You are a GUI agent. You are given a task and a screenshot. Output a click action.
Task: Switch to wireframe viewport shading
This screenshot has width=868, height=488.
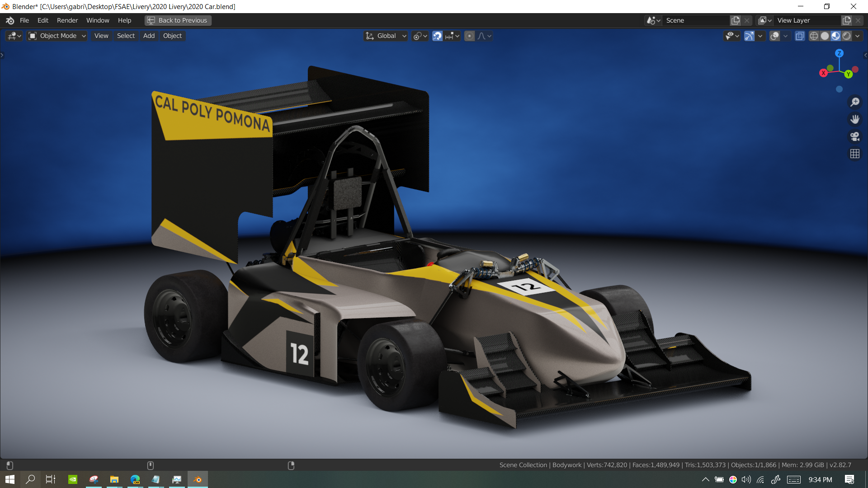814,36
